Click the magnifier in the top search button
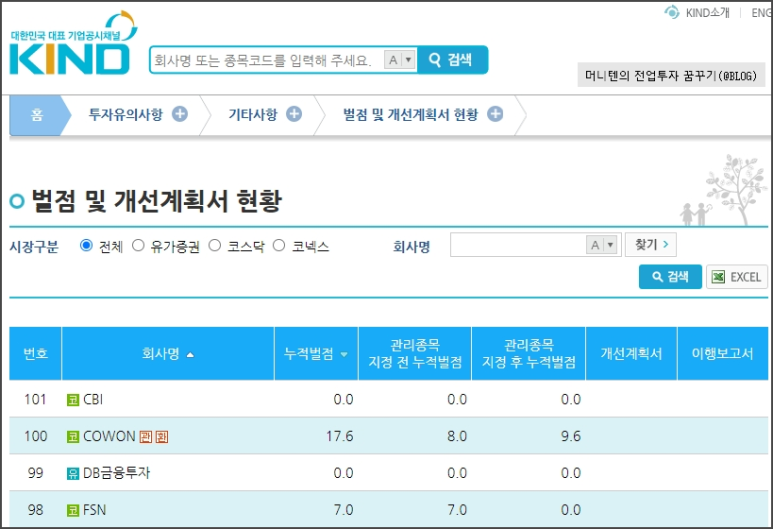The image size is (773, 529). click(x=434, y=60)
